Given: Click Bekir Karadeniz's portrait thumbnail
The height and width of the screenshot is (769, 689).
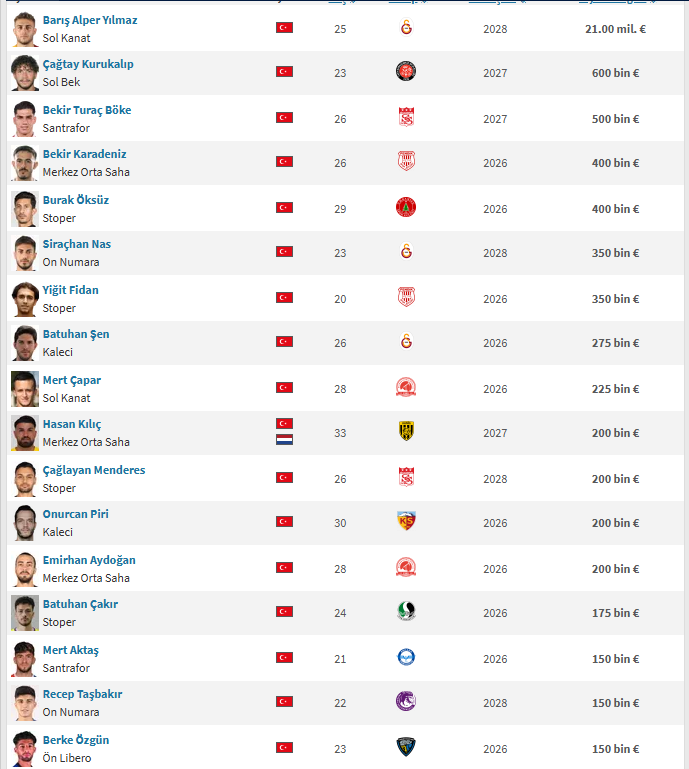Looking at the screenshot, I should coord(25,163).
